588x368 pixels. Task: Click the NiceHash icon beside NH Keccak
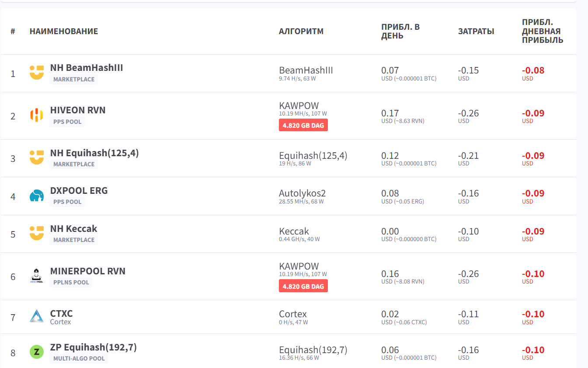(x=37, y=233)
